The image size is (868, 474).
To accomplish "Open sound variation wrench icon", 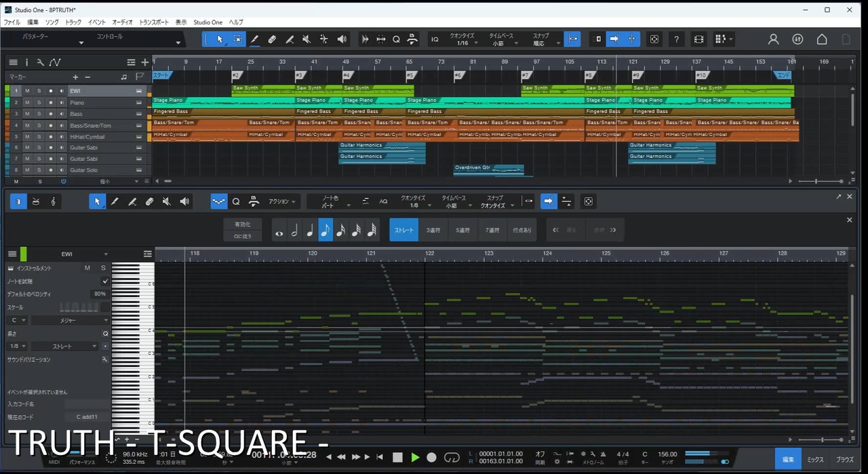I will coord(105,359).
